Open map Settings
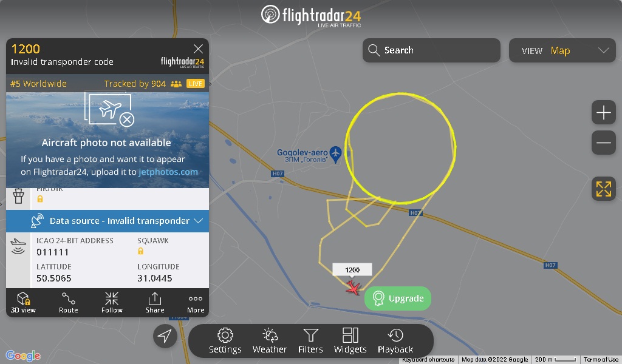622x364 pixels. point(225,340)
